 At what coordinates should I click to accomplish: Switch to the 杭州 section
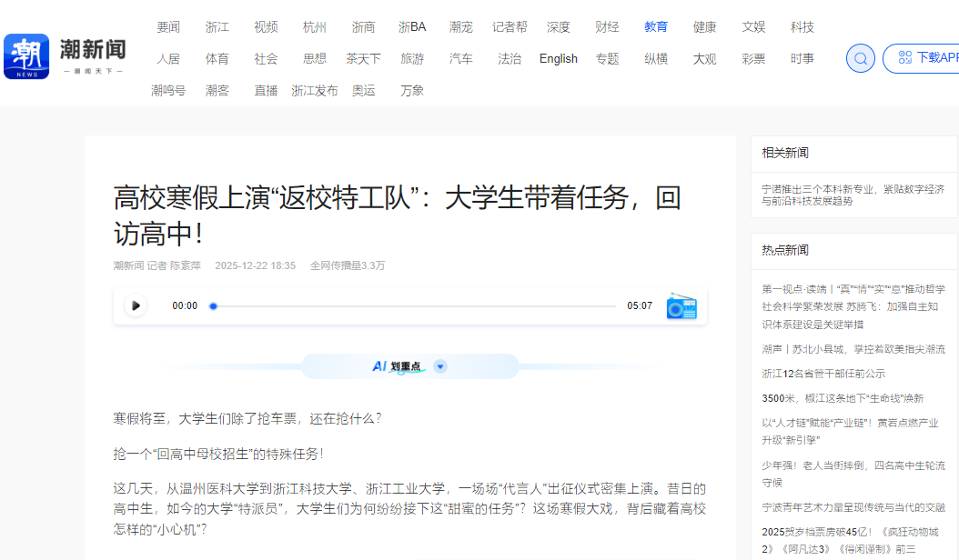[x=315, y=27]
